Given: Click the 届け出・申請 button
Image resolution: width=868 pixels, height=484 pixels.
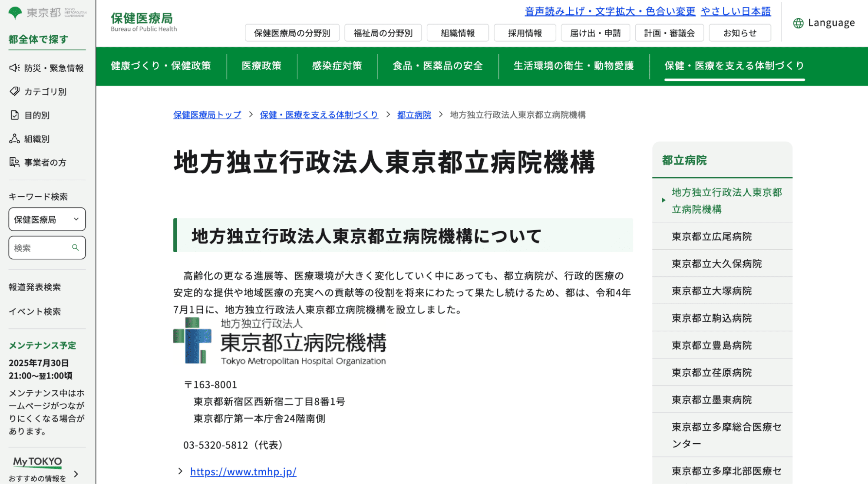Looking at the screenshot, I should pos(595,33).
